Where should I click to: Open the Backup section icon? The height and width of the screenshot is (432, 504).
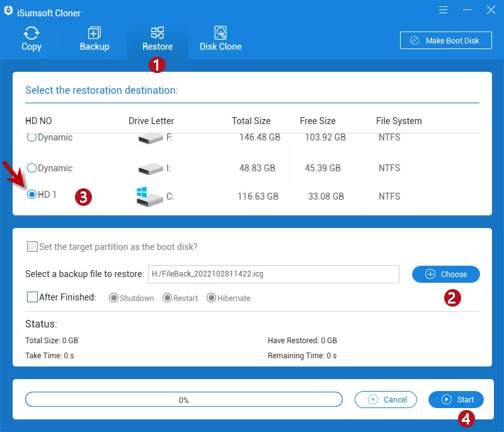(94, 33)
